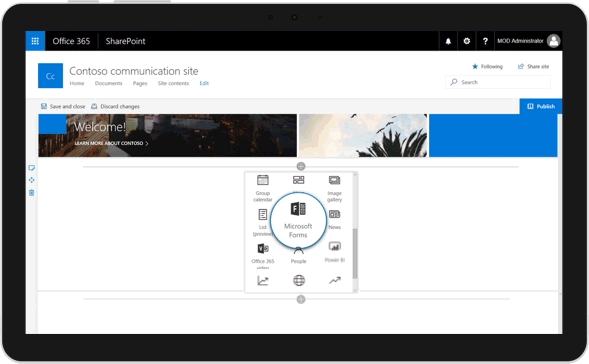Image resolution: width=589 pixels, height=364 pixels.
Task: Click Discard changes
Action: 115,106
